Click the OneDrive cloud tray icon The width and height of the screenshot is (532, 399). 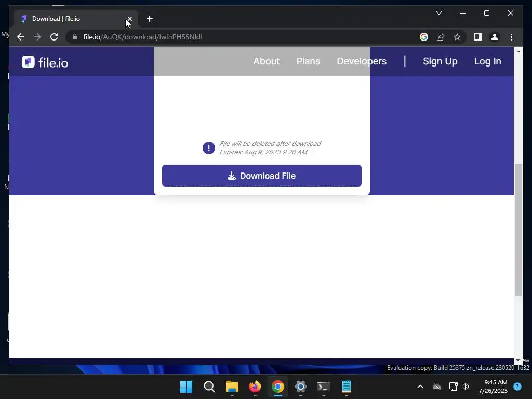437,387
